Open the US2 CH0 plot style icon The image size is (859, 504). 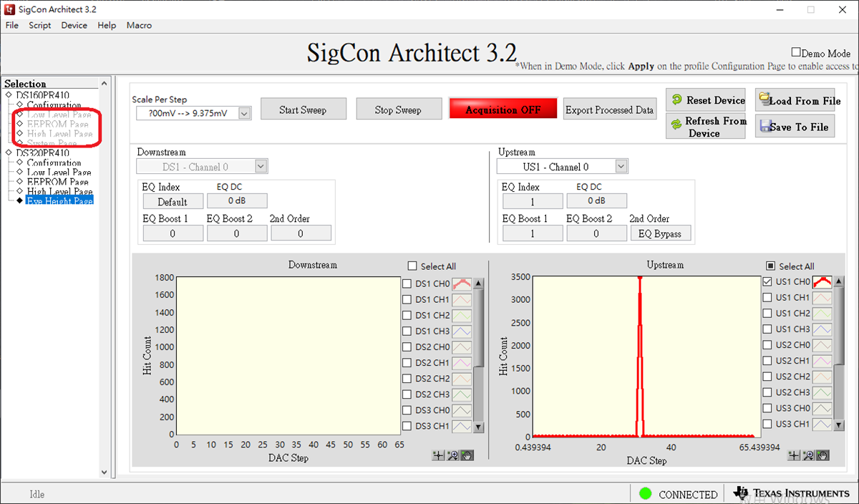(822, 344)
